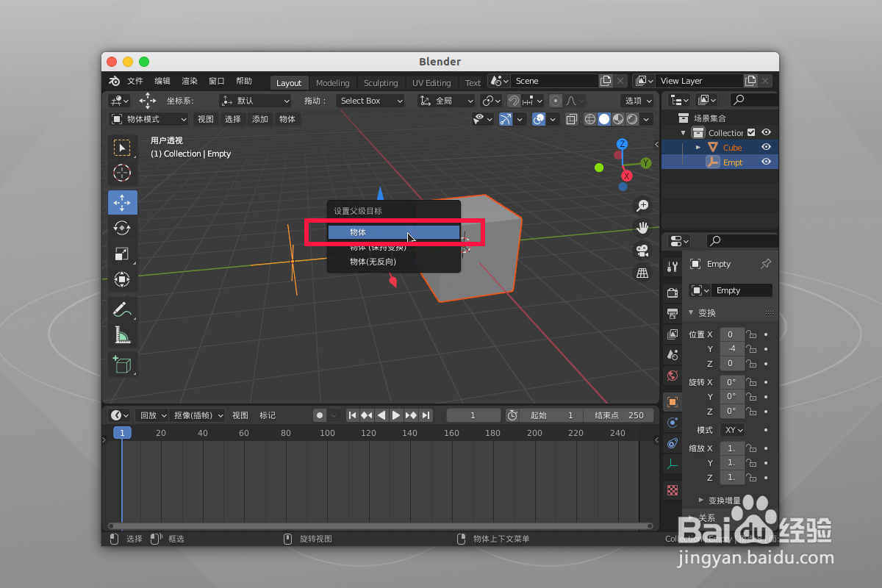The width and height of the screenshot is (882, 588).
Task: Select the Annotate pencil tool
Action: pyautogui.click(x=122, y=309)
